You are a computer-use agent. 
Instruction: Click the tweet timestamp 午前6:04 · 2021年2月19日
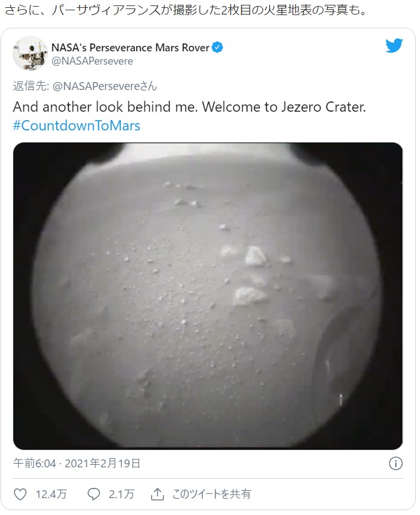pos(77,464)
